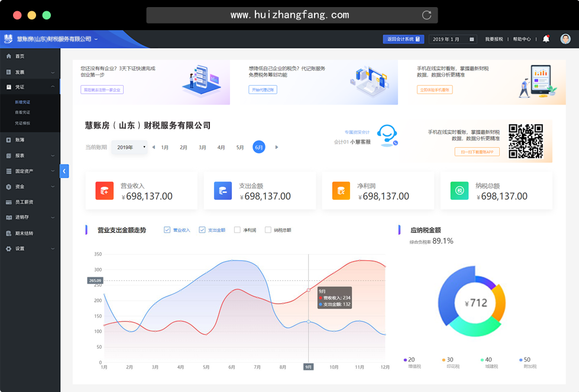This screenshot has width=579, height=392.
Task: Select the 1月 month tab
Action: 164,147
